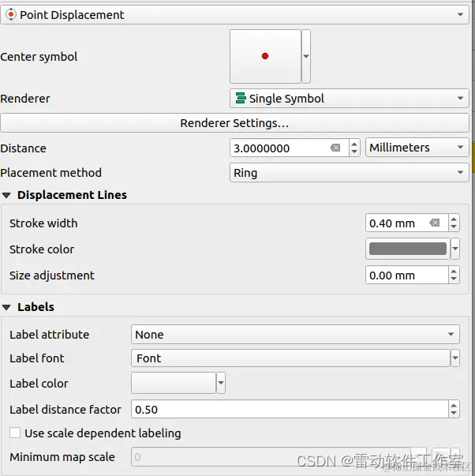Decrease Size adjustment with the down arrow
The height and width of the screenshot is (476, 475).
[x=454, y=279]
